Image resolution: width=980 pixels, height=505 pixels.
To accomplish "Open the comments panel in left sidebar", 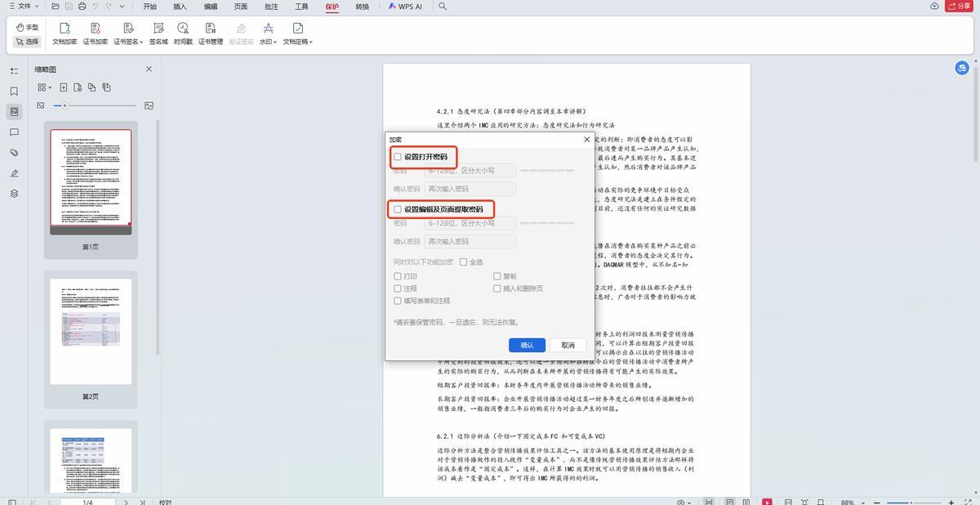I will click(x=14, y=132).
